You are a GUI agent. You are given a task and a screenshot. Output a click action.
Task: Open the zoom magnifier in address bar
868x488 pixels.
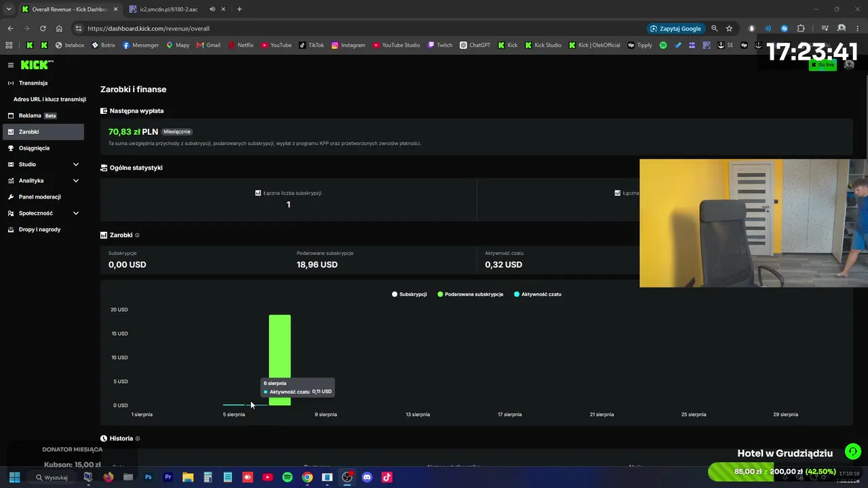tap(714, 28)
